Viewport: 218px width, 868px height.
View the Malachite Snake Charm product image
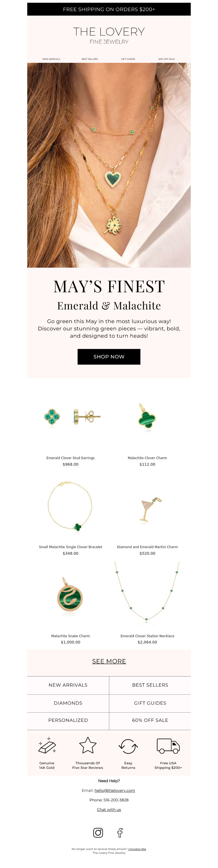point(70,596)
